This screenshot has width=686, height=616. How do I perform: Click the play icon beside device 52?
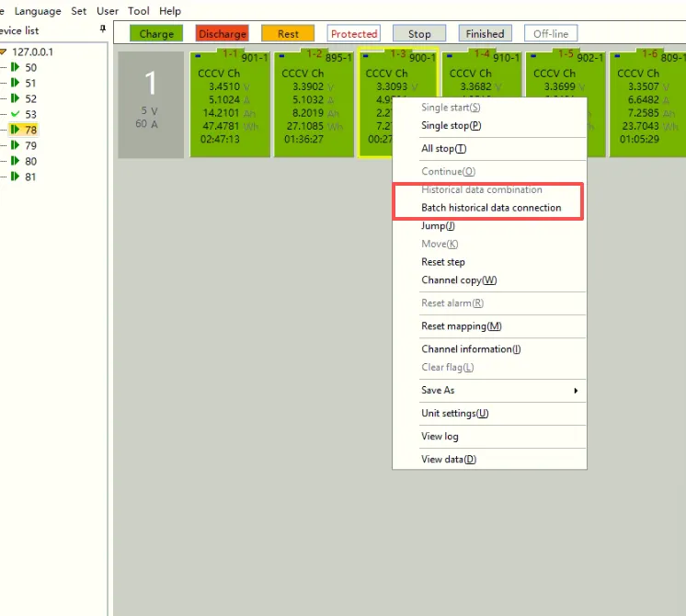(x=15, y=98)
